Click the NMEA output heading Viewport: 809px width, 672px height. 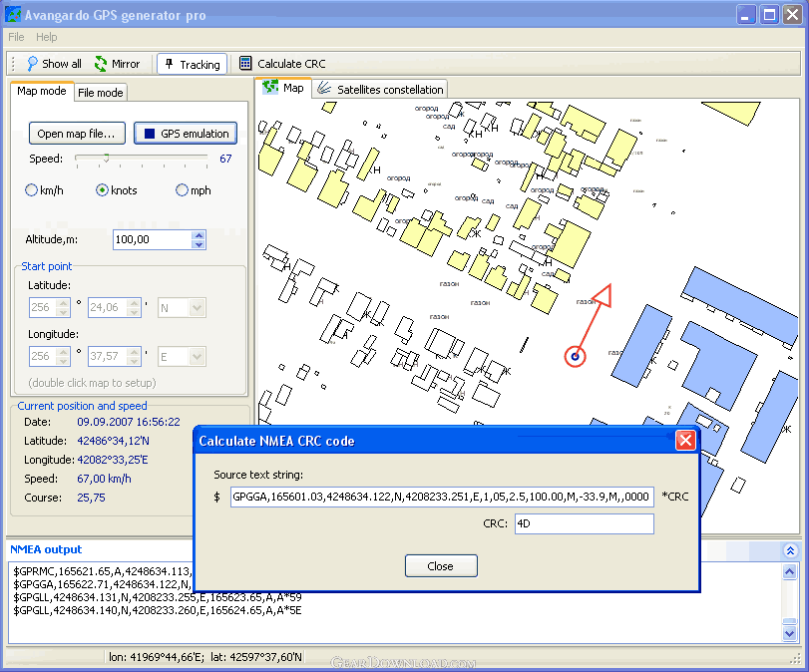click(46, 549)
